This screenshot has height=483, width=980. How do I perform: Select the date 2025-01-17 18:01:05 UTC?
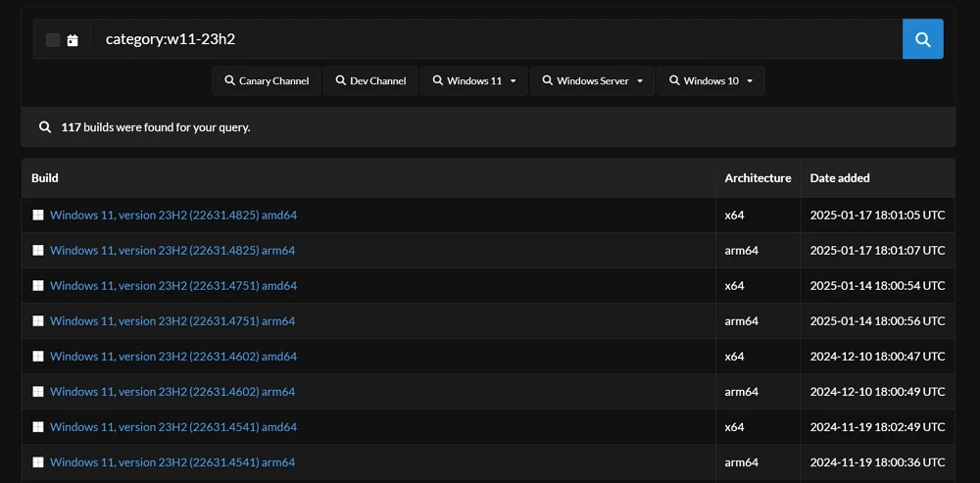point(877,215)
